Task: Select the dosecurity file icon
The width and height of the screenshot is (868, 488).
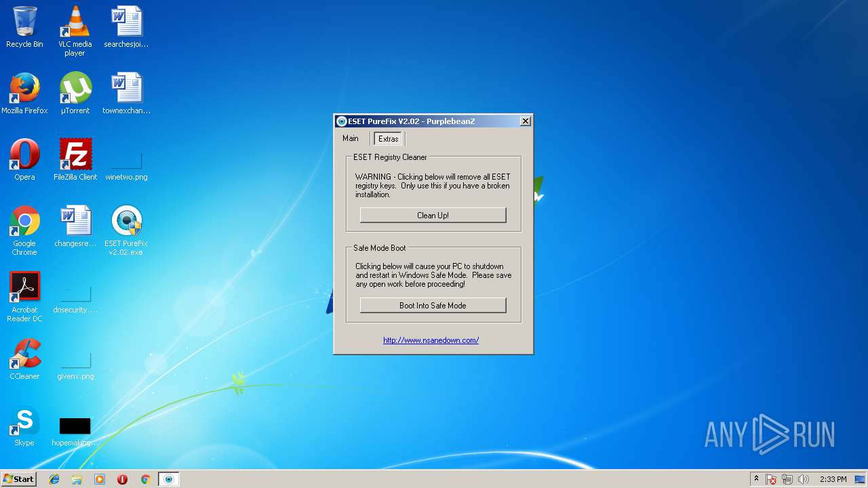Action: (x=75, y=300)
